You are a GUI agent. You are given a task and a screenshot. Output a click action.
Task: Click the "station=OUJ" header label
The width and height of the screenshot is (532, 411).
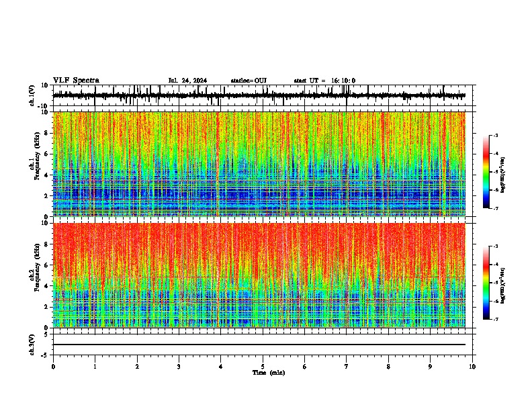(249, 81)
